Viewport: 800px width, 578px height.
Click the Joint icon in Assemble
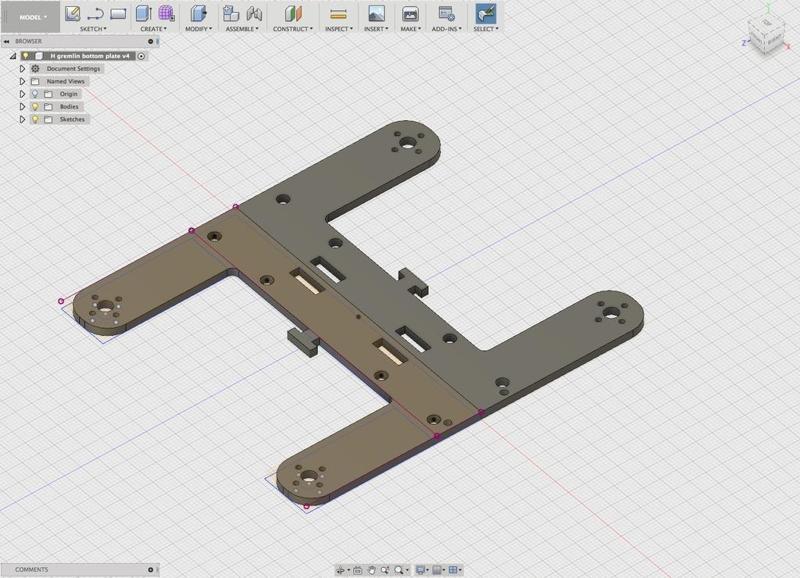[x=254, y=14]
